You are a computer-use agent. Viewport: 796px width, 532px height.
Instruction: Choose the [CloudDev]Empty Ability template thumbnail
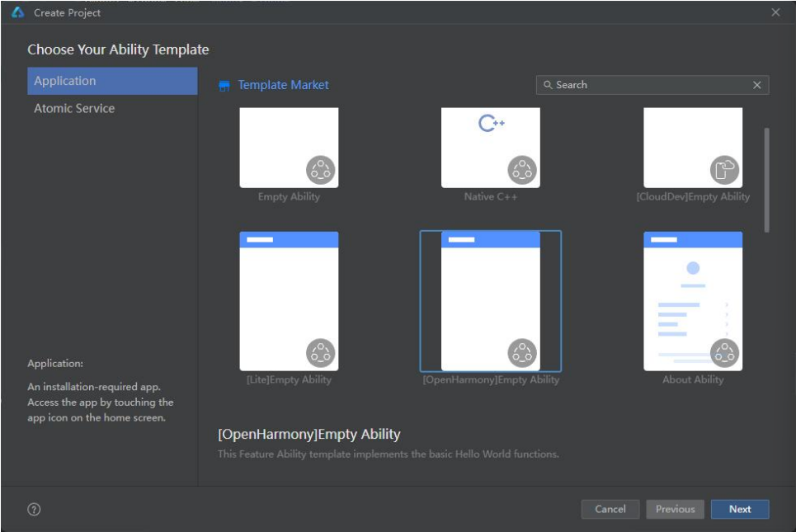693,148
